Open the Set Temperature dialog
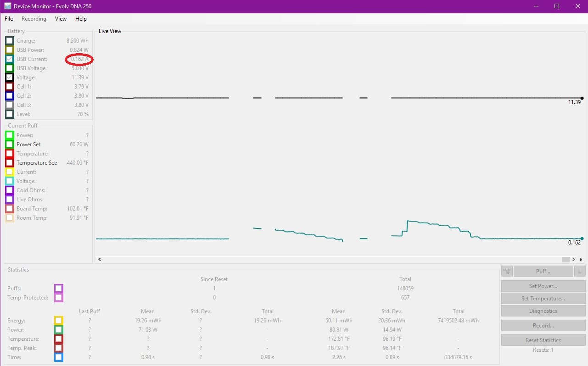This screenshot has width=588, height=366. (x=543, y=299)
